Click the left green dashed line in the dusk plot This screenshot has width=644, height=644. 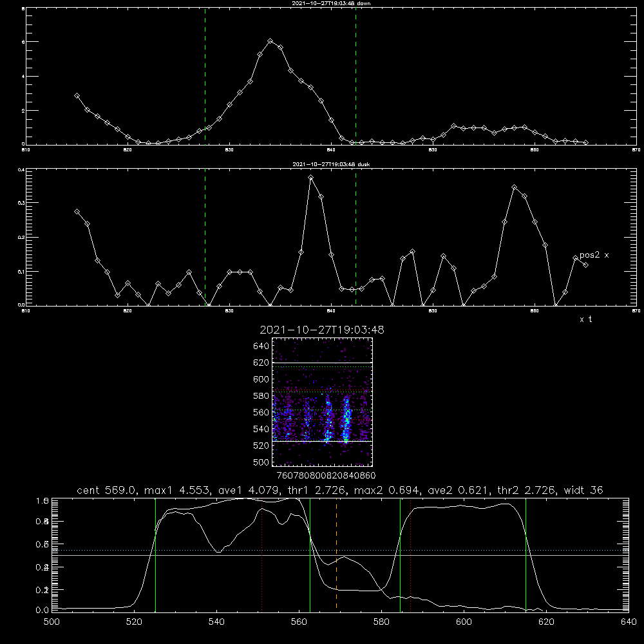[205, 237]
